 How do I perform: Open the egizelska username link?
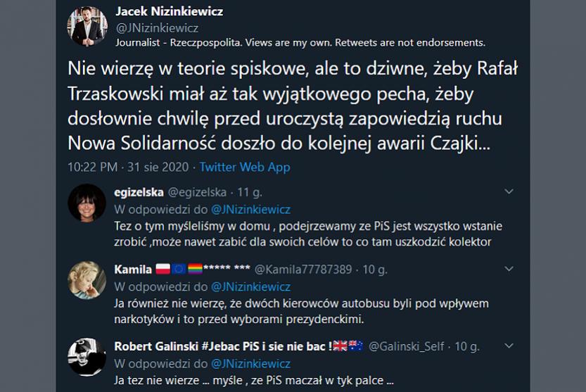pyautogui.click(x=139, y=192)
